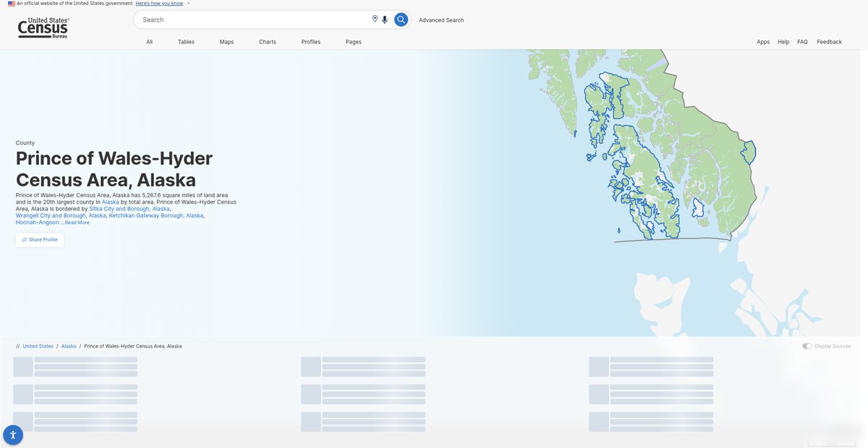Screen dimensions: 868x448
Task: Follow the Hoonah-Angoon link
Action: point(38,223)
